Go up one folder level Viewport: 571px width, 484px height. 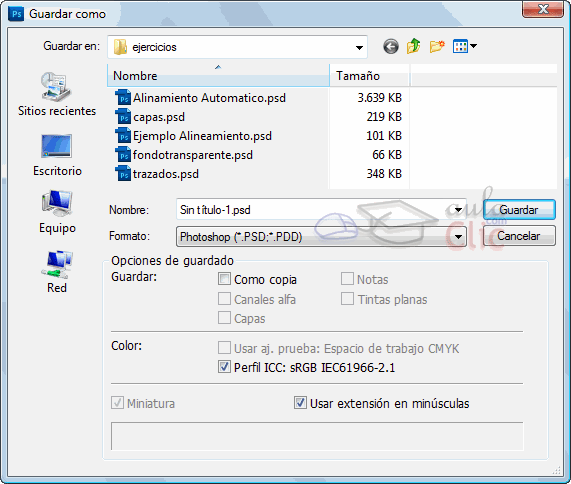[414, 46]
